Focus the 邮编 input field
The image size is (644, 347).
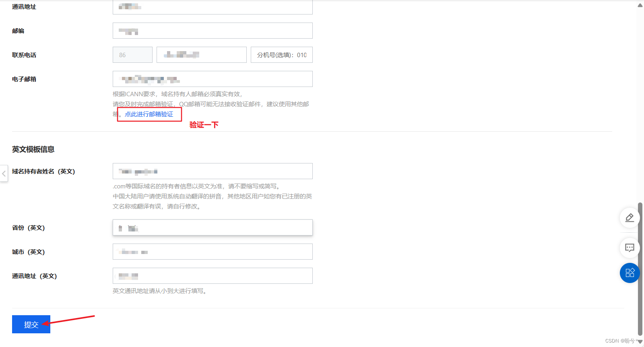click(x=213, y=31)
